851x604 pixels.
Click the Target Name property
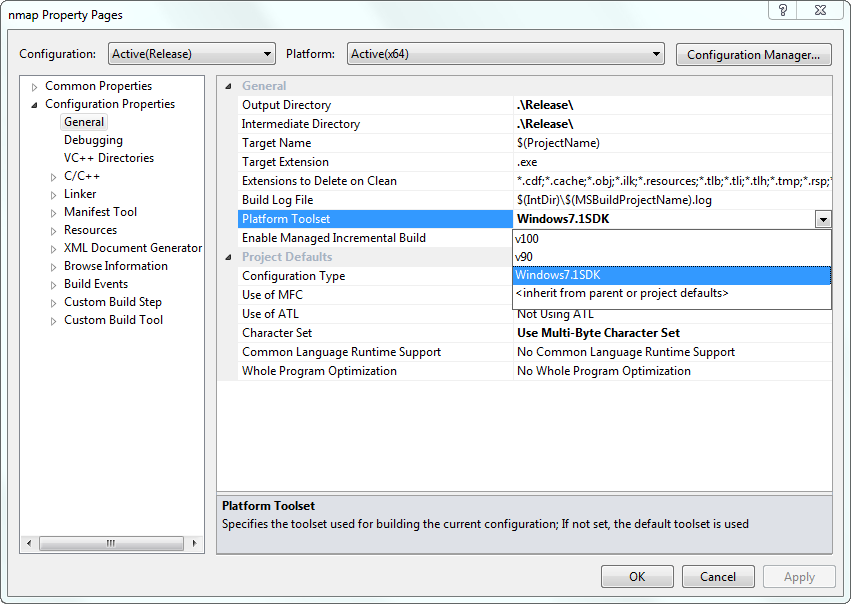point(375,143)
